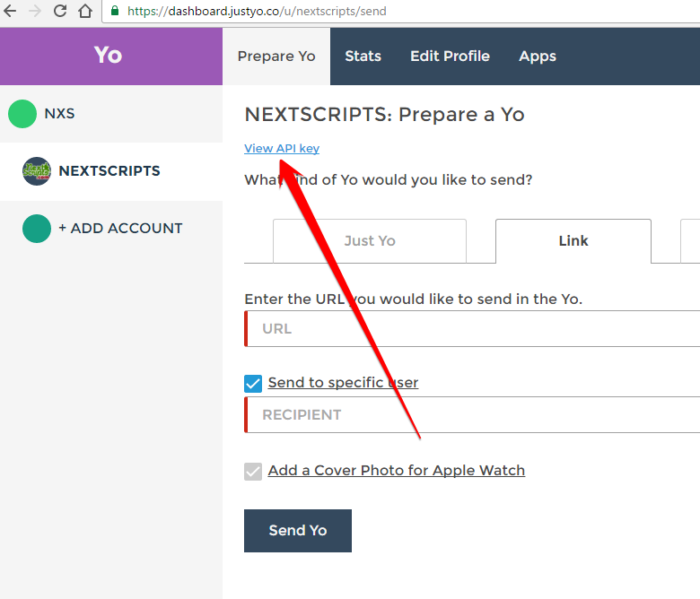Click the NEXTSCRIPTS profile picture
700x599 pixels.
tap(37, 171)
